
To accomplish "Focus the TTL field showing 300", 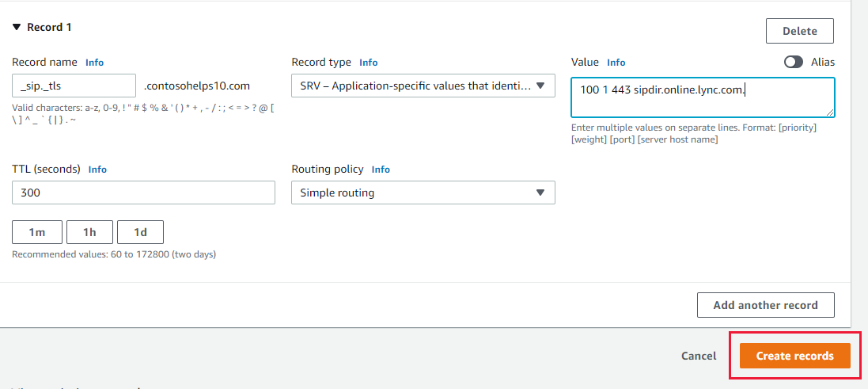I will click(143, 193).
